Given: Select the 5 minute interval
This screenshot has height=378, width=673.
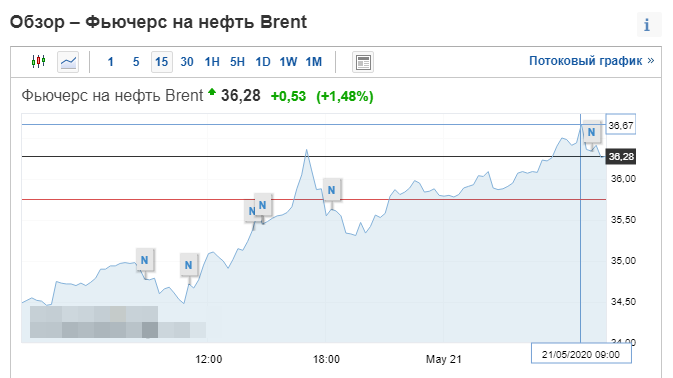Looking at the screenshot, I should [x=136, y=62].
